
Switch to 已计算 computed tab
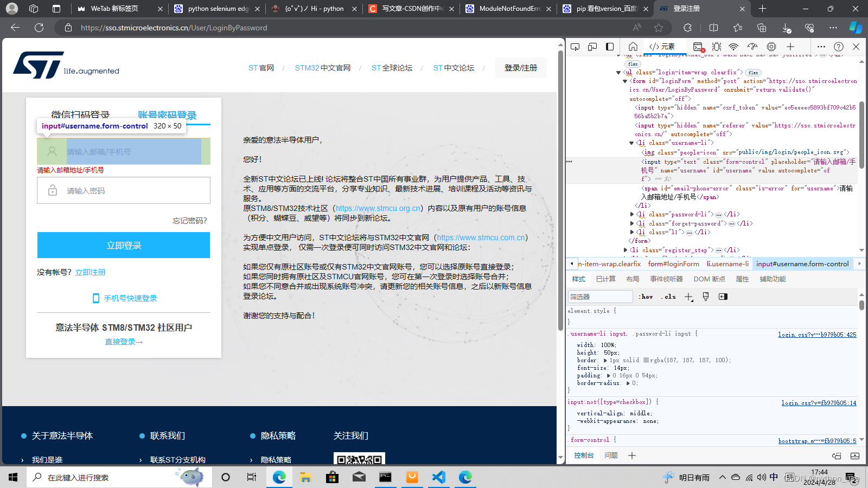pyautogui.click(x=605, y=279)
